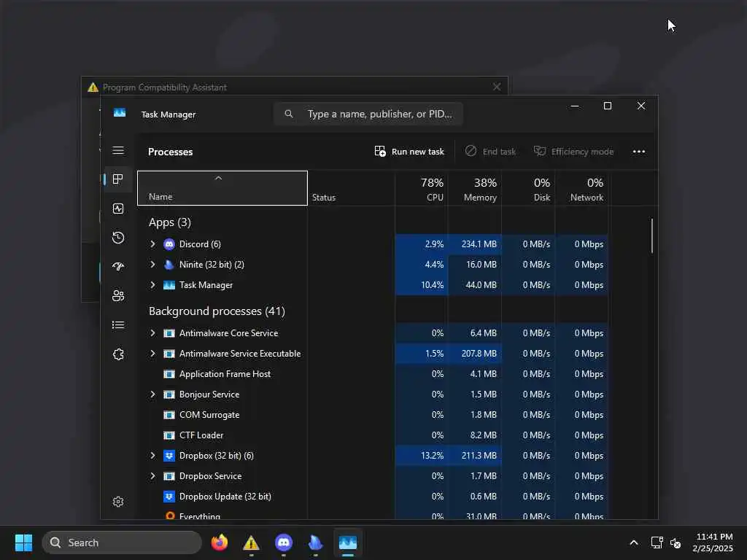Image resolution: width=747 pixels, height=560 pixels.
Task: Sort by Memory column header
Action: tap(474, 188)
